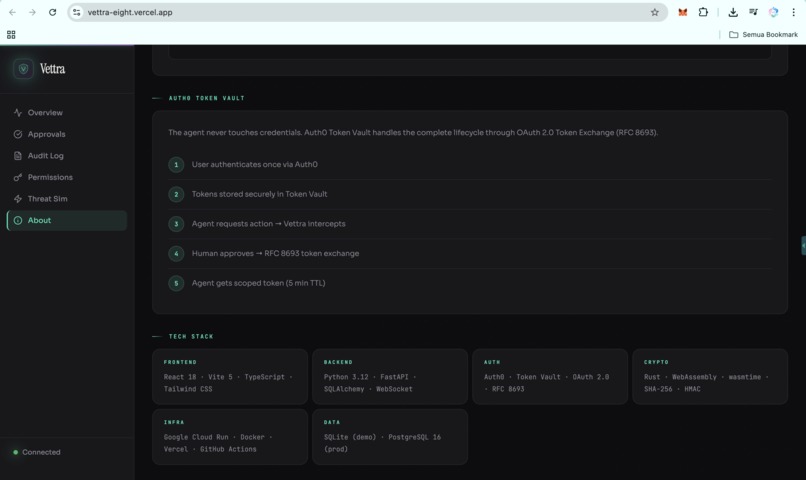The image size is (806, 480).
Task: Open the MetaMask fox extension
Action: coord(683,12)
